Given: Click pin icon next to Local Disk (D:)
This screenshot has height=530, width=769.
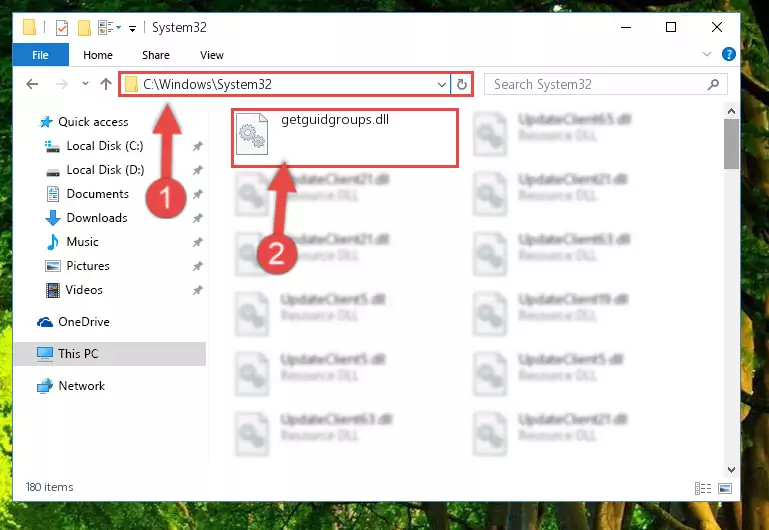Looking at the screenshot, I should pos(197,170).
